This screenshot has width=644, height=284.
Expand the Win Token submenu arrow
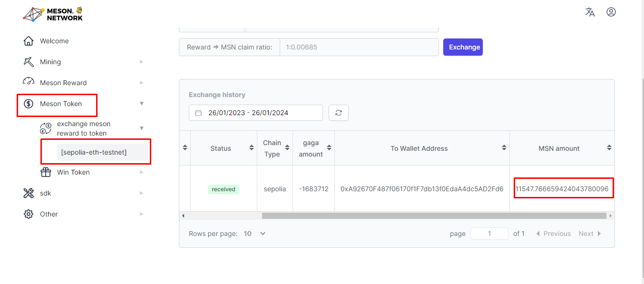[141, 172]
